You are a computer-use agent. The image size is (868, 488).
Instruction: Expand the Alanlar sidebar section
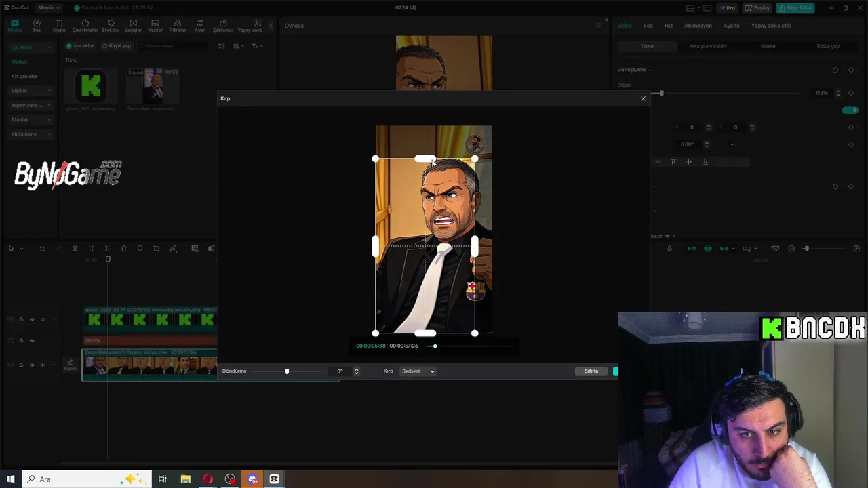(x=31, y=119)
